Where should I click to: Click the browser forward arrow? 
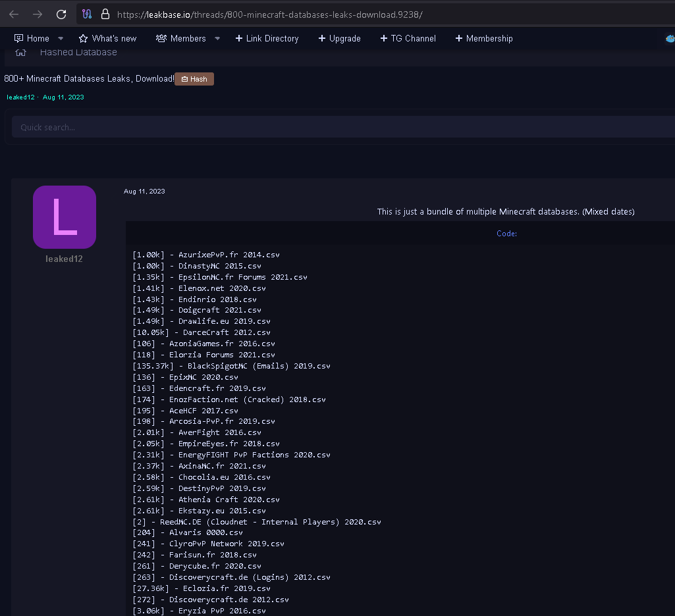click(x=38, y=14)
